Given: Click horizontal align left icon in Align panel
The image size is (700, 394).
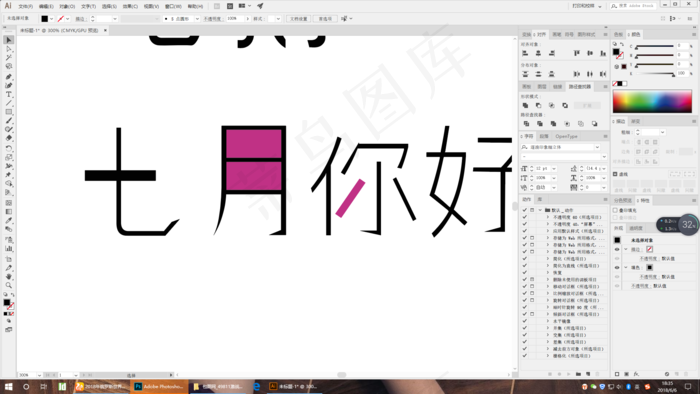Looking at the screenshot, I should coord(525,53).
